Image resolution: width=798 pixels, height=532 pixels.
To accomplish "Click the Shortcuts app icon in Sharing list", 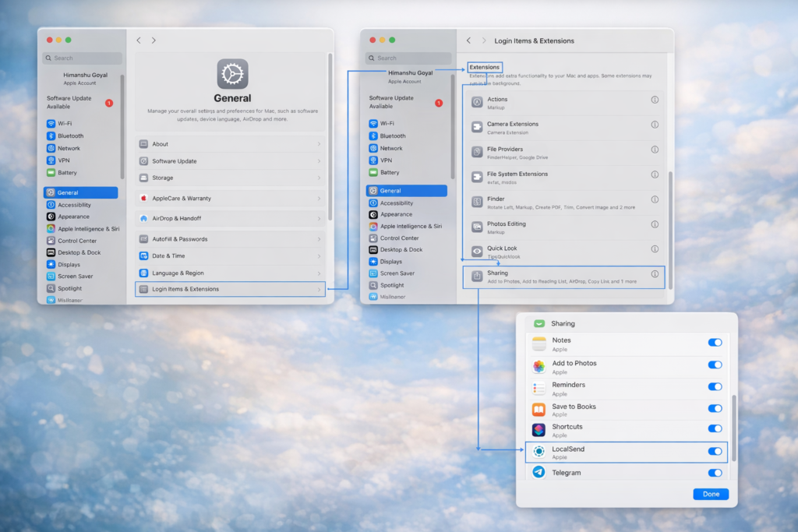I will point(538,430).
